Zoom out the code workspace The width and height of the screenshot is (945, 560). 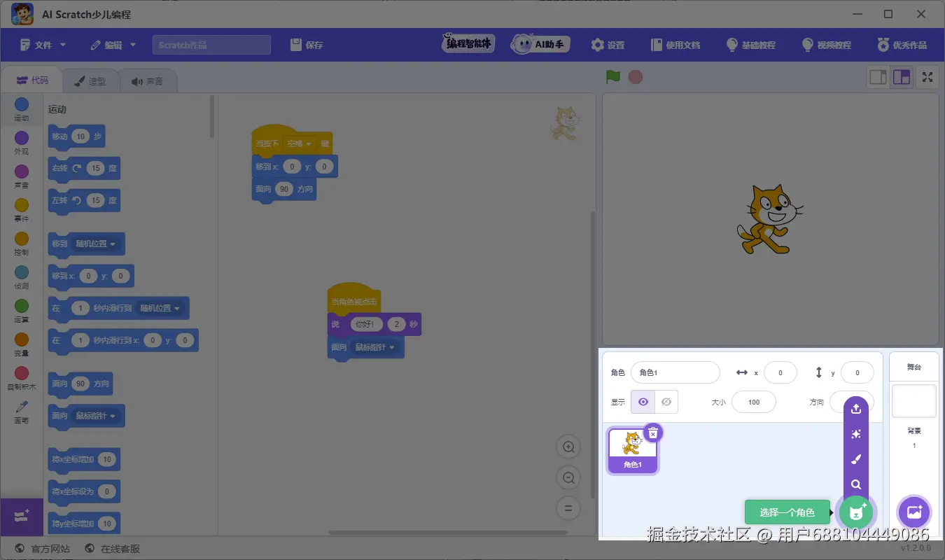click(568, 478)
